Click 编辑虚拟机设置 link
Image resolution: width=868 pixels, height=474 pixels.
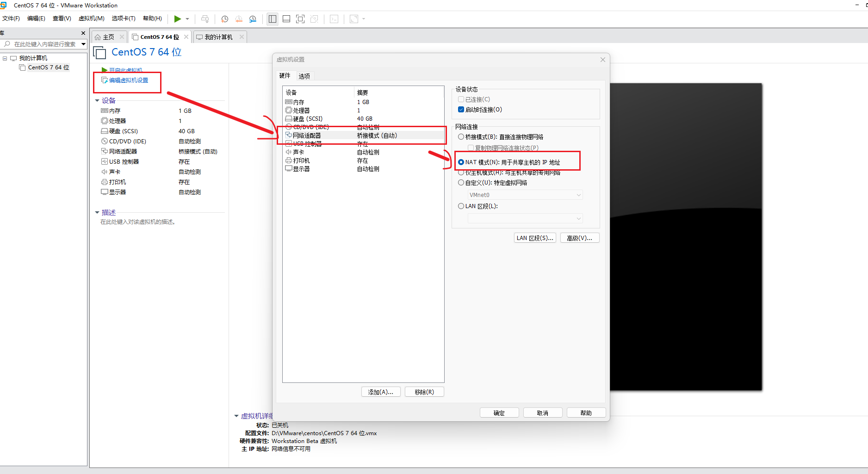pyautogui.click(x=129, y=80)
